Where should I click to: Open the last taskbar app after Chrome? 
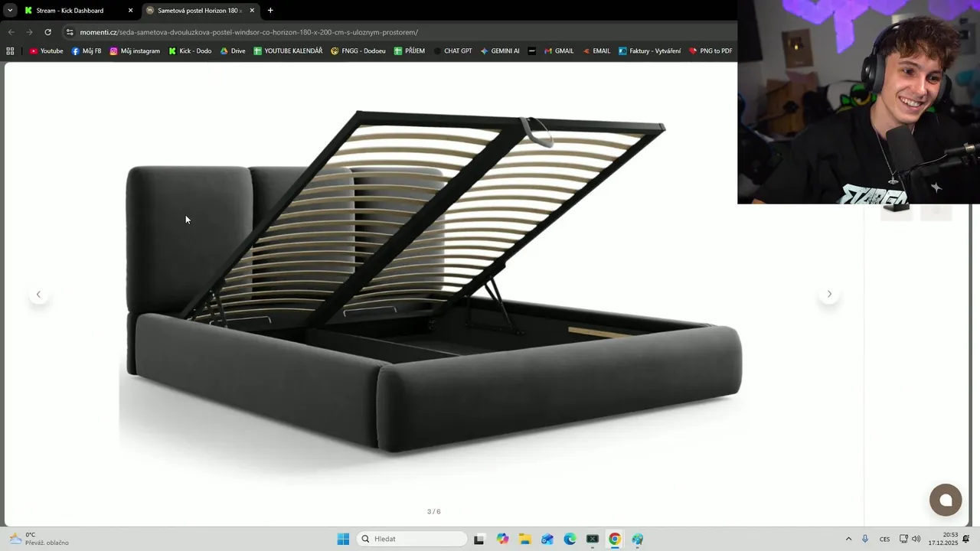637,539
